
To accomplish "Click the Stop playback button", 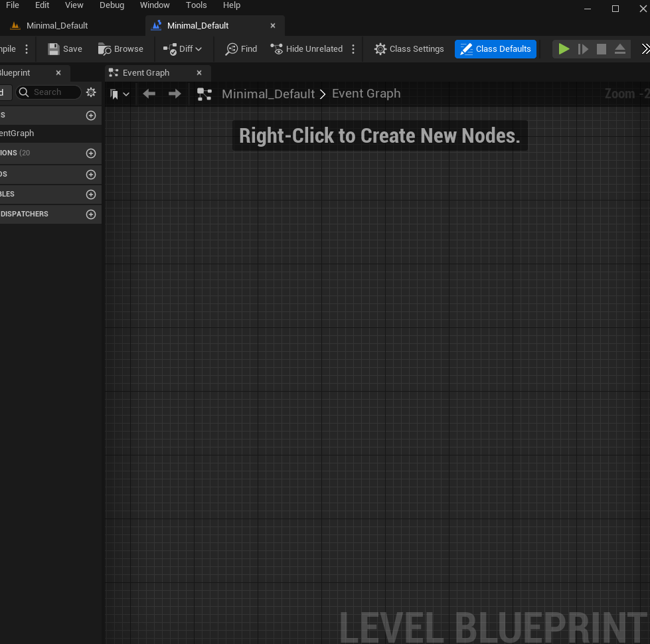I will coord(601,49).
